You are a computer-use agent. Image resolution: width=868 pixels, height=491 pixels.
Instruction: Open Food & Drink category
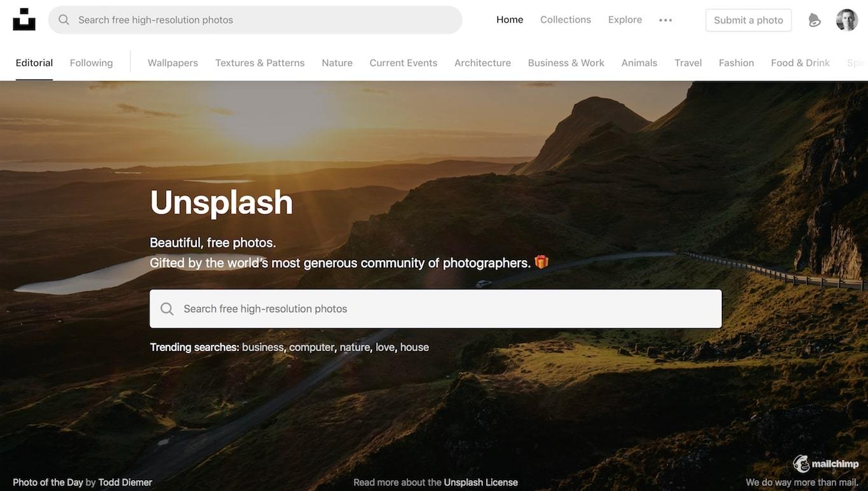tap(800, 63)
